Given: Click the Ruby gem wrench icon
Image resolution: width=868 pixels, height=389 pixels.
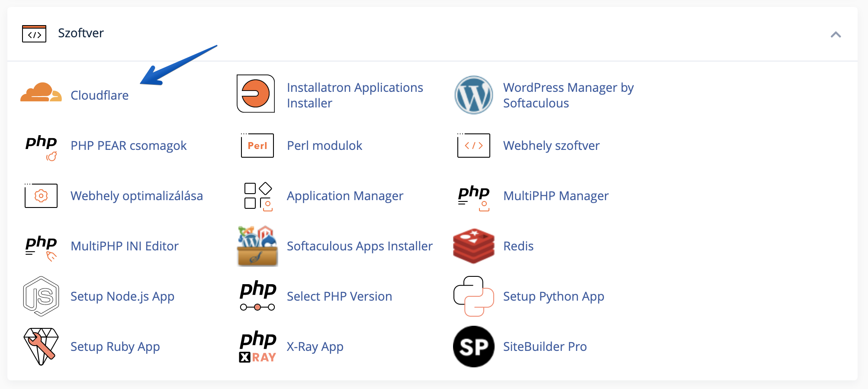Looking at the screenshot, I should point(41,347).
